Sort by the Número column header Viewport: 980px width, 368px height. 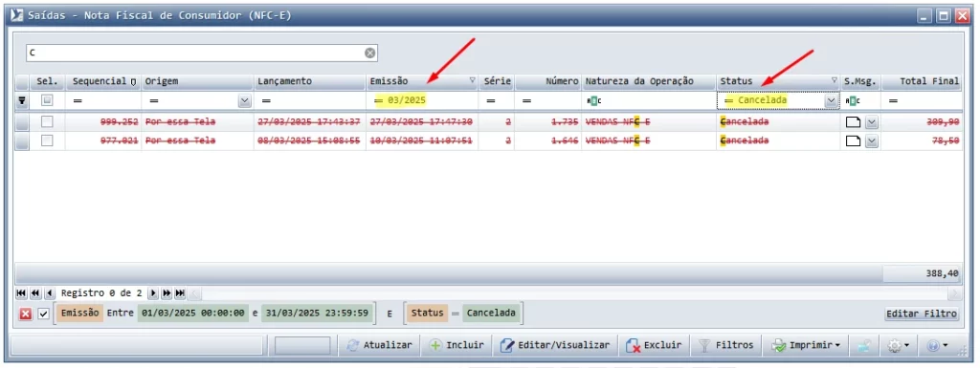[x=548, y=81]
